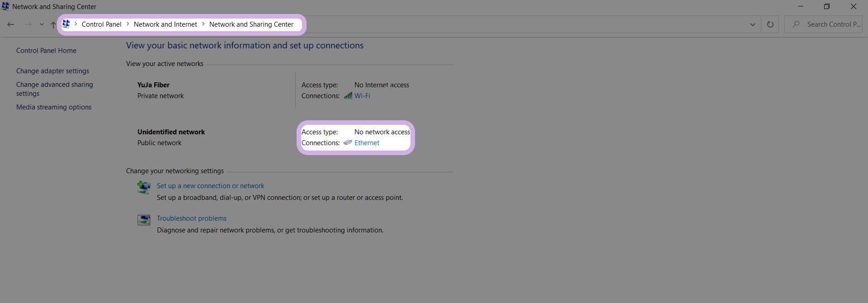868x303 pixels.
Task: Expand the chevron after Network and Internet
Action: (203, 24)
